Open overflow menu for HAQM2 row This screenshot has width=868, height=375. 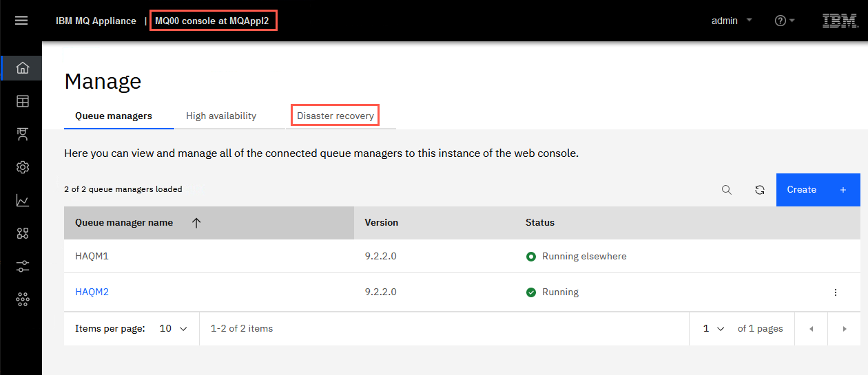(x=836, y=292)
